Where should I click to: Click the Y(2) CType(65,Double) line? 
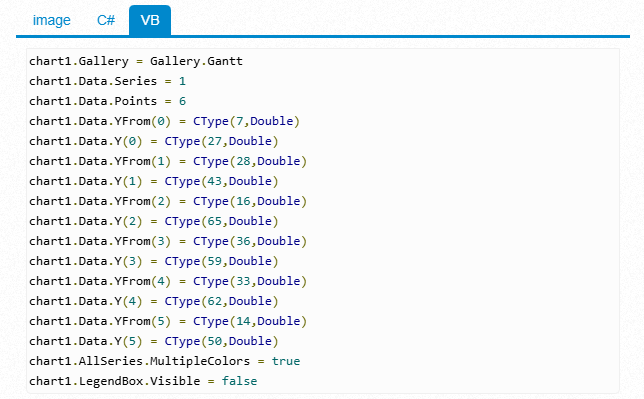[x=154, y=221]
